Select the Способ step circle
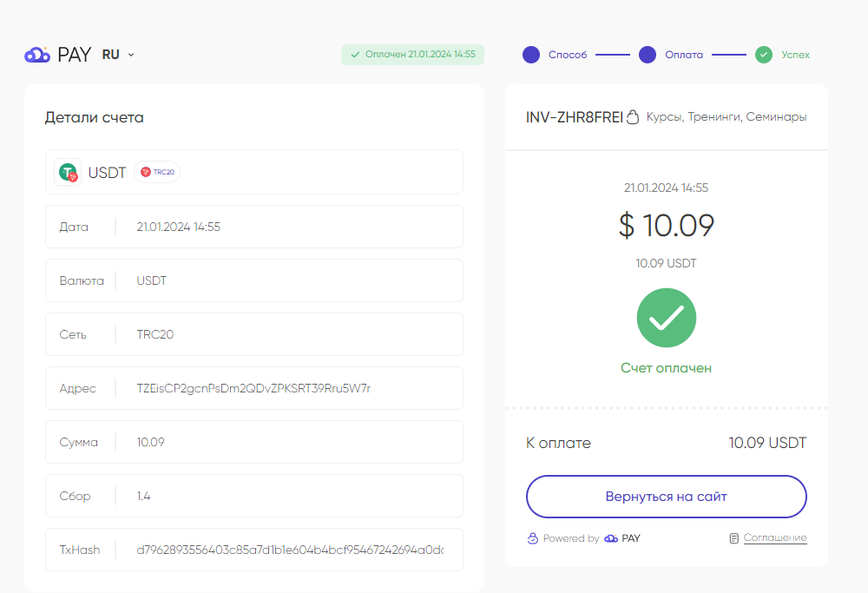868x593 pixels. [531, 55]
